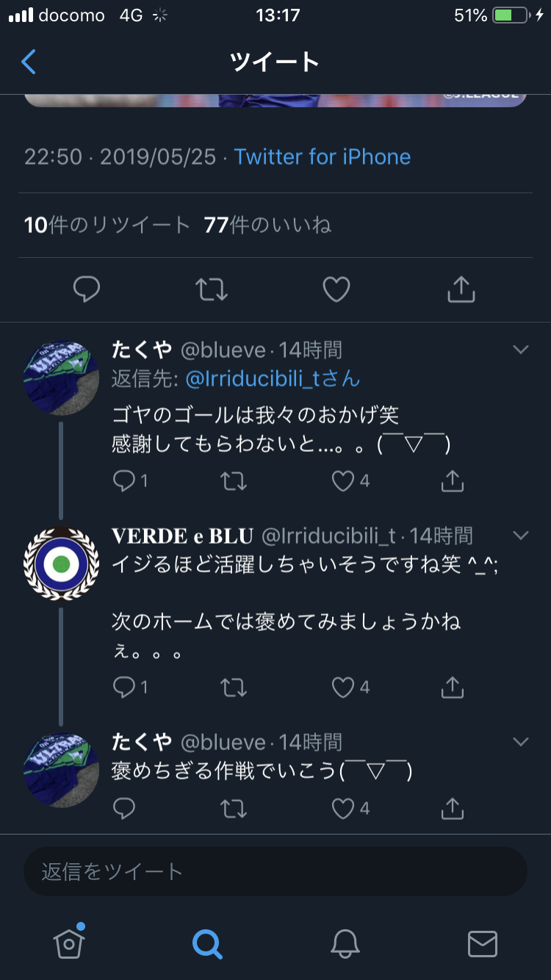Screen dimensions: 551x980
Task: Reply to 褒めちぎる作戦 tweet
Action: 125,809
